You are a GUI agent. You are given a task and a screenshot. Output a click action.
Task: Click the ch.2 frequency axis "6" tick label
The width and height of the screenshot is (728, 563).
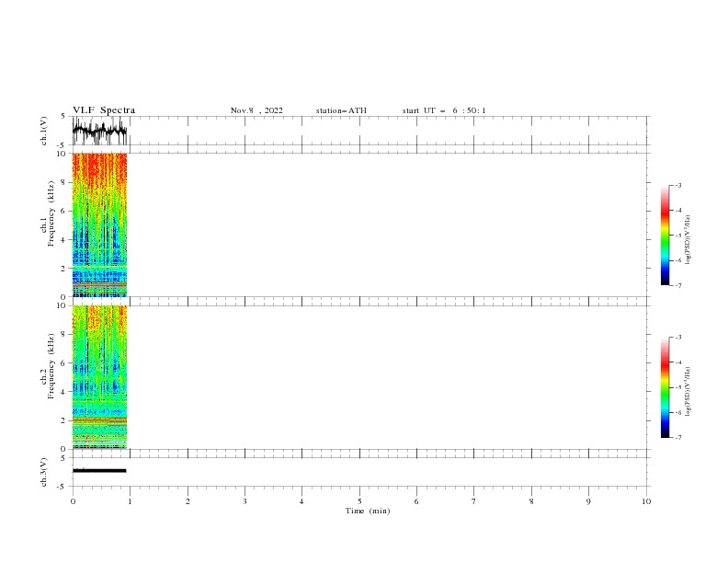coord(63,363)
